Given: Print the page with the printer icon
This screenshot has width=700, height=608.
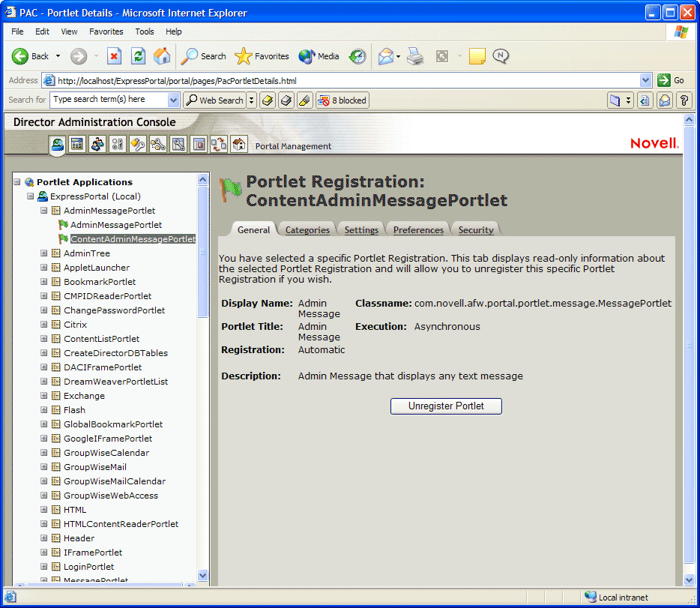Looking at the screenshot, I should [415, 56].
